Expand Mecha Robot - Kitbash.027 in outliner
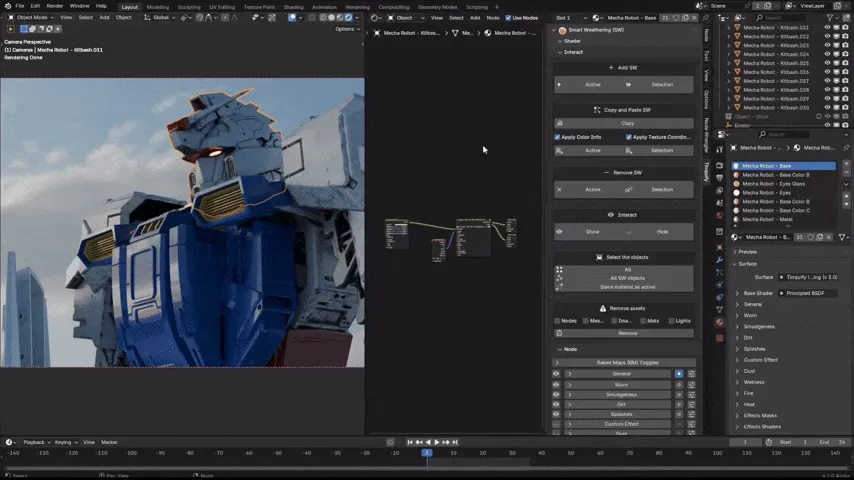854x480 pixels. [729, 81]
